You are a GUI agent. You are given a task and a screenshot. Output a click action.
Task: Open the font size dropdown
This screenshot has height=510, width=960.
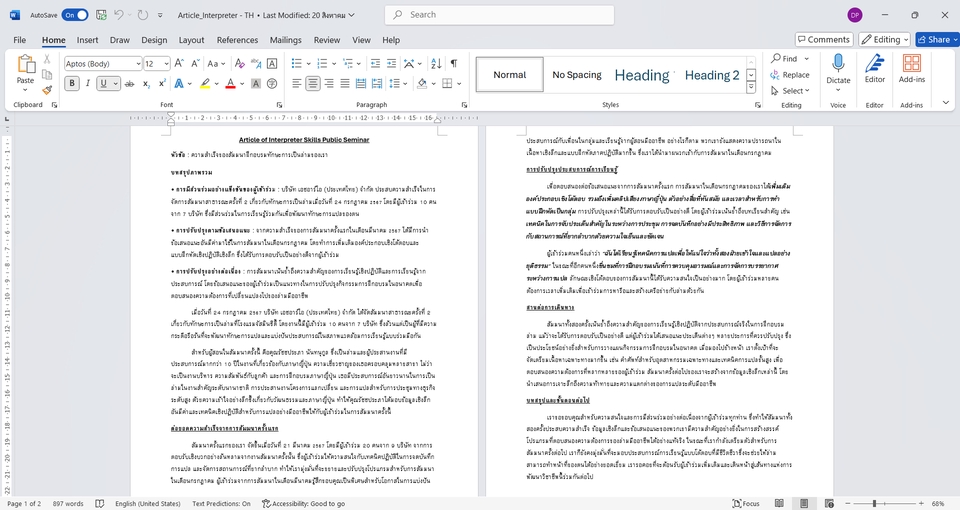166,64
